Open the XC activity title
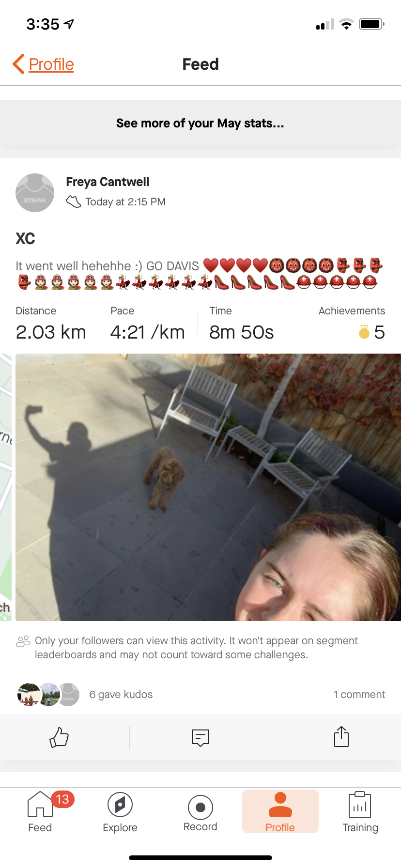401x868 pixels. pos(25,238)
